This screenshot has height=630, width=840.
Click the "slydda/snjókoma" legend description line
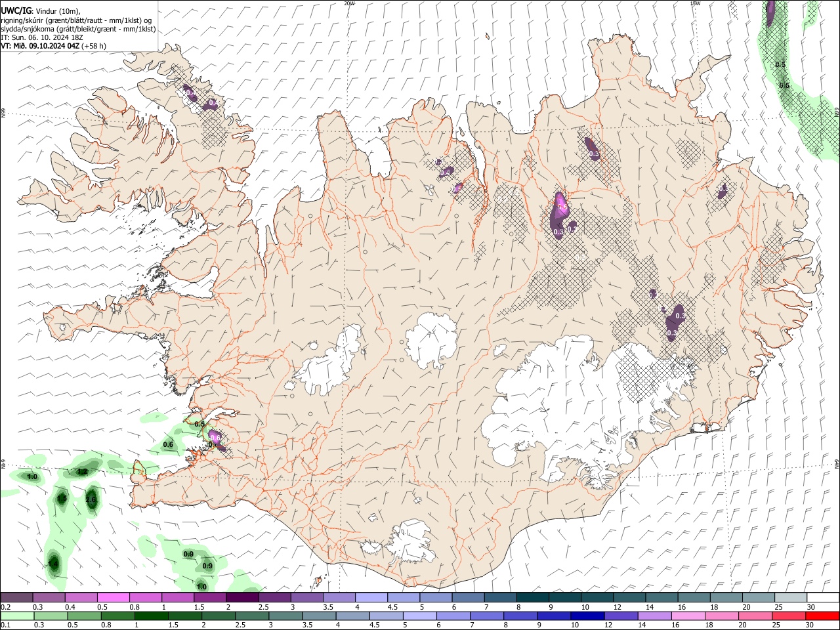(78, 29)
